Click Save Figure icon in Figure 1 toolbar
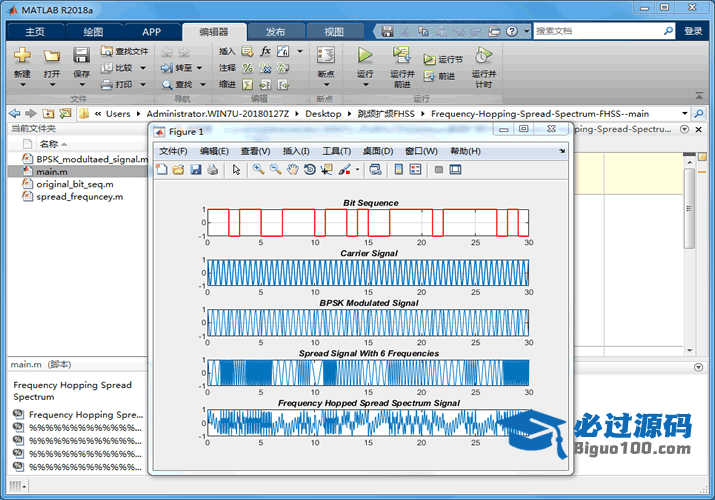The width and height of the screenshot is (715, 500). click(x=196, y=170)
